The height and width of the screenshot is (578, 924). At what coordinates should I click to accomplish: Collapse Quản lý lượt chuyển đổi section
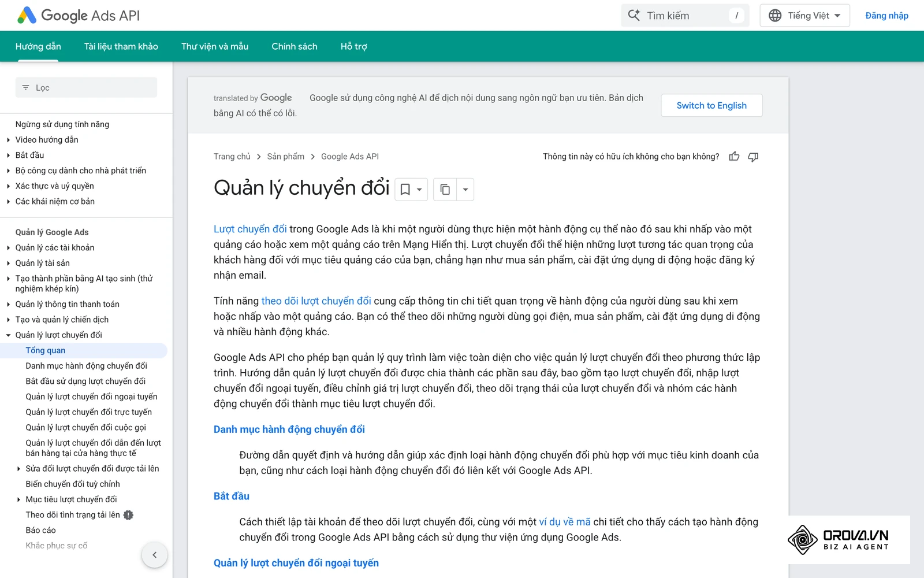8,335
